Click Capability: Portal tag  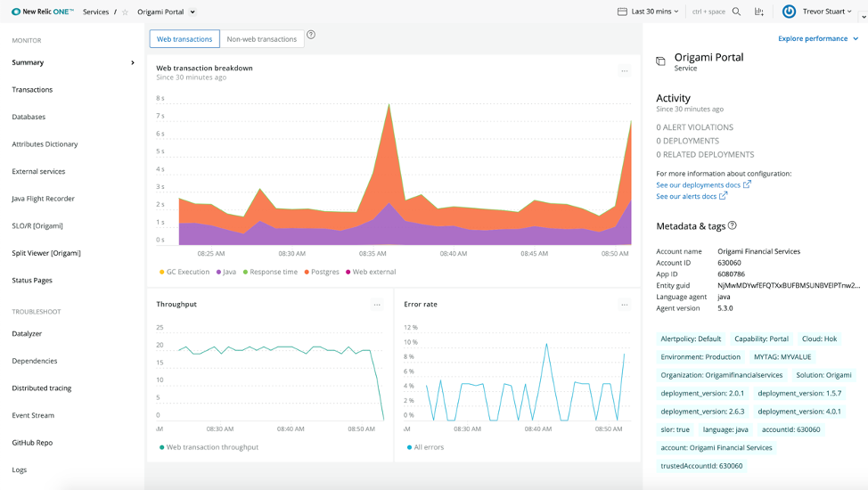click(761, 339)
